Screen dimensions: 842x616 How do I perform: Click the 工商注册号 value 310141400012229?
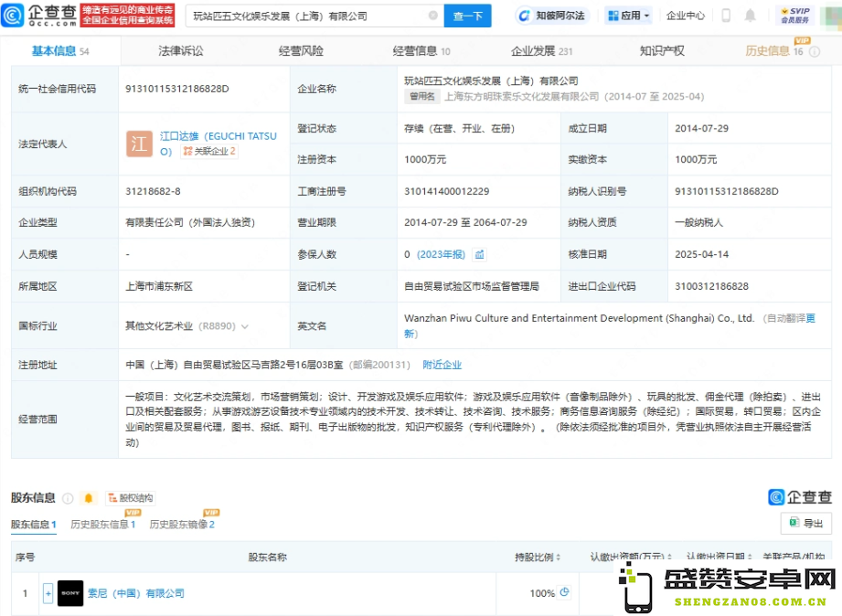tap(447, 192)
